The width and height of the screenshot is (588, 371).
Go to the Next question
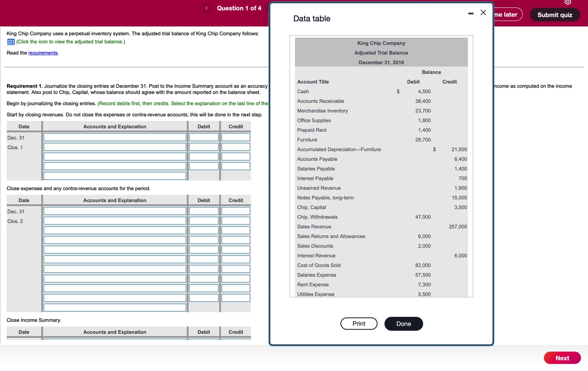[x=562, y=358]
